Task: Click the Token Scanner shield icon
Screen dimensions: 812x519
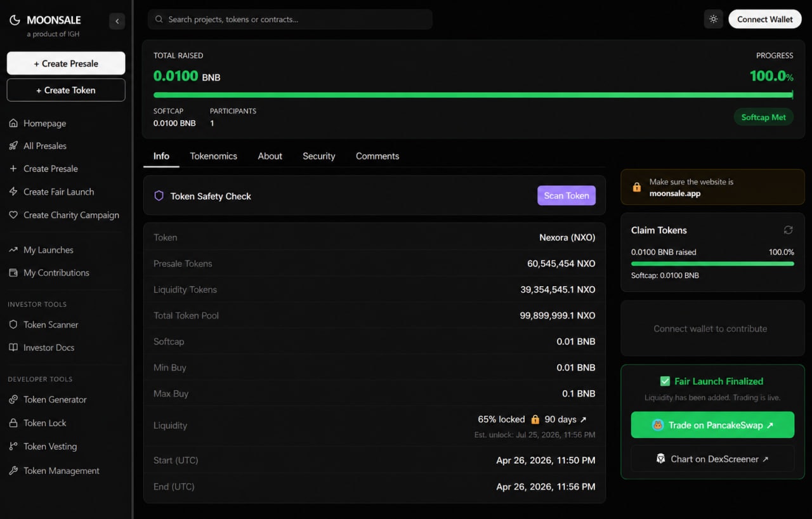Action: click(13, 324)
